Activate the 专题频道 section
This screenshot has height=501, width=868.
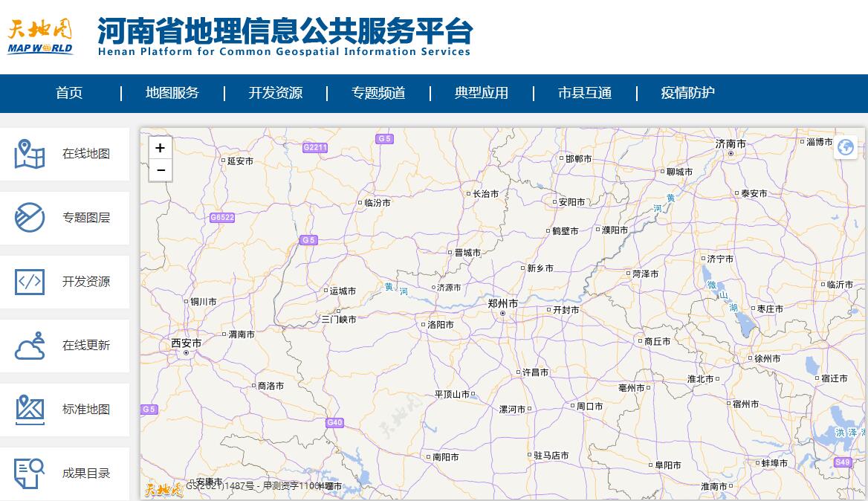pos(378,93)
